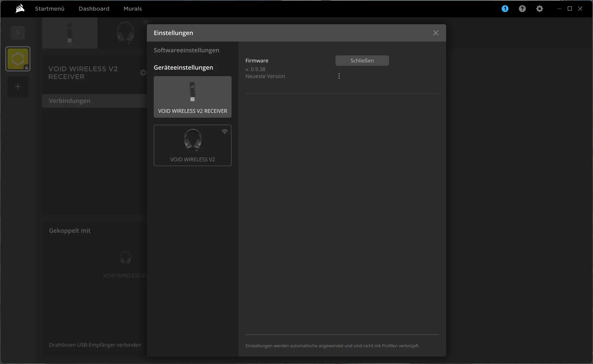Click the Corsair sails logo
The image size is (593, 364).
pos(20,9)
